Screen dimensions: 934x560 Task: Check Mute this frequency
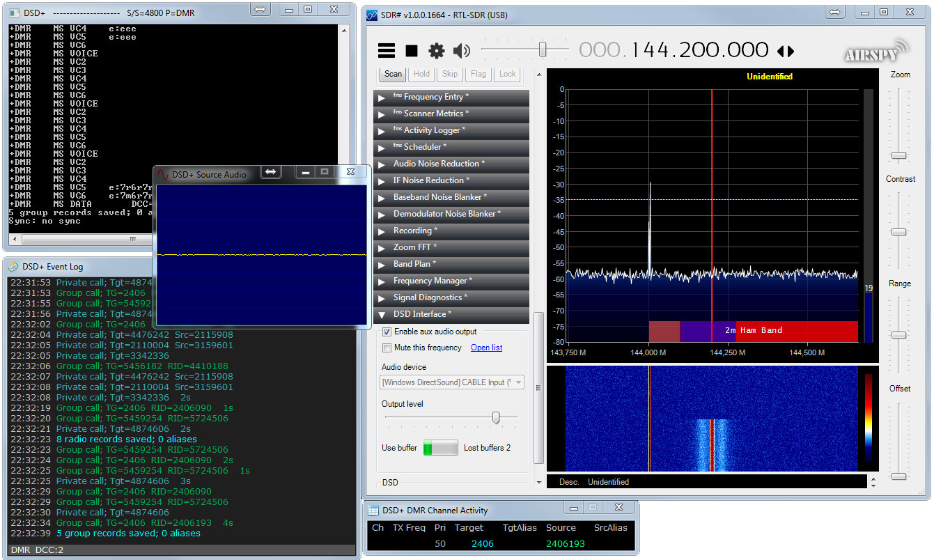click(x=387, y=348)
